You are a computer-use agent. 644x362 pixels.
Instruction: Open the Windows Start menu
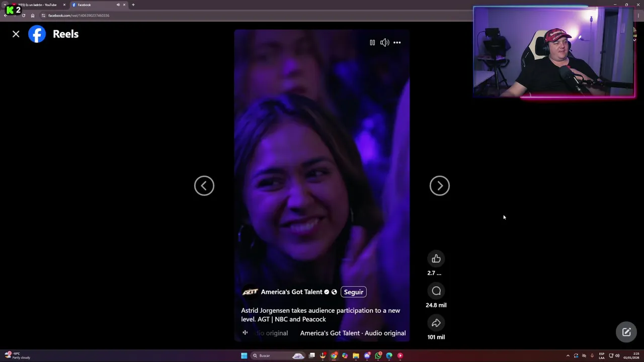244,355
